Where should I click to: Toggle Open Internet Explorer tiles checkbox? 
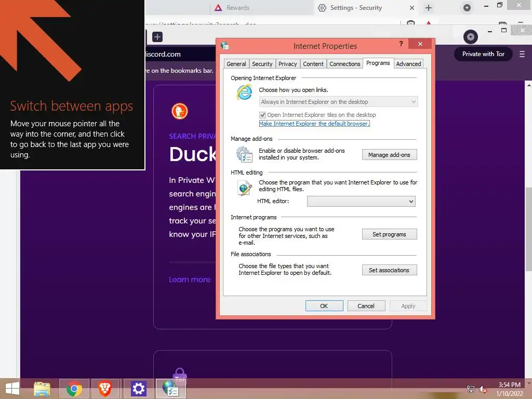(x=262, y=115)
